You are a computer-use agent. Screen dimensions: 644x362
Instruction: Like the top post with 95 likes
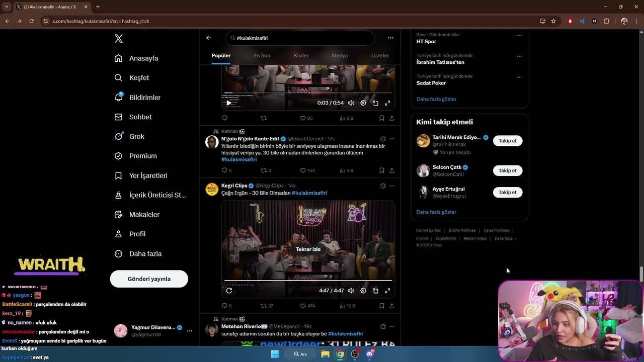tap(306, 118)
